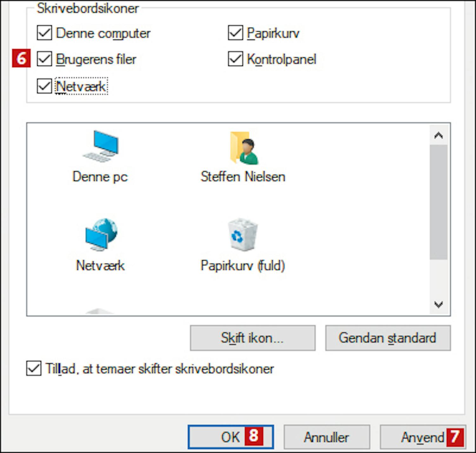Screen dimensions: 476x453
Task: Click the icon list scroll up arrow
Action: (439, 136)
